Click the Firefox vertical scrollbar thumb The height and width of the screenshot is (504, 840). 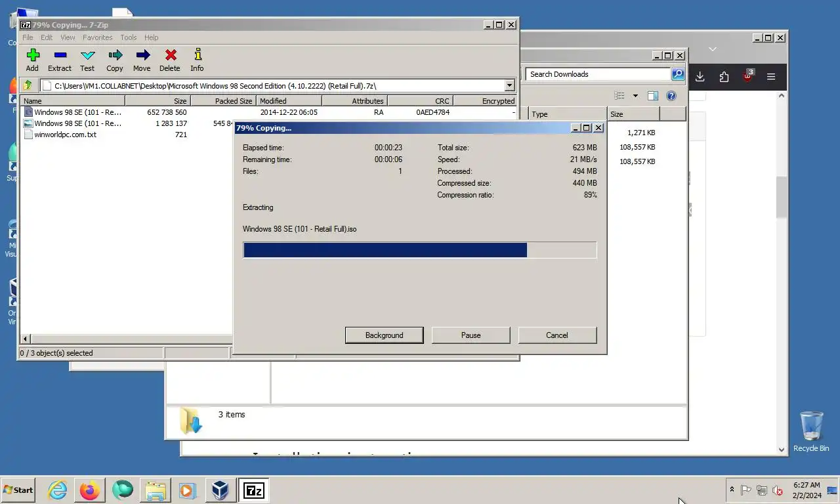(x=782, y=198)
